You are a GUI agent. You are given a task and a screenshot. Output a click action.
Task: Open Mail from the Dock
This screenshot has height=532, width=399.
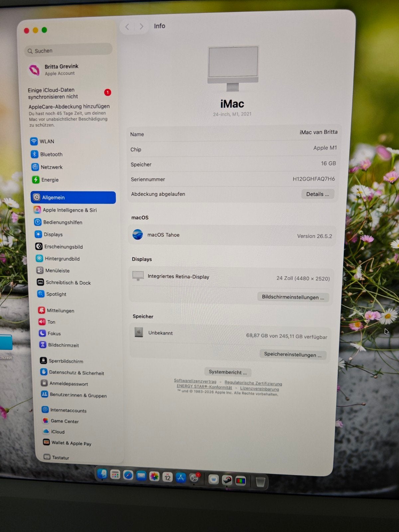coord(141,476)
